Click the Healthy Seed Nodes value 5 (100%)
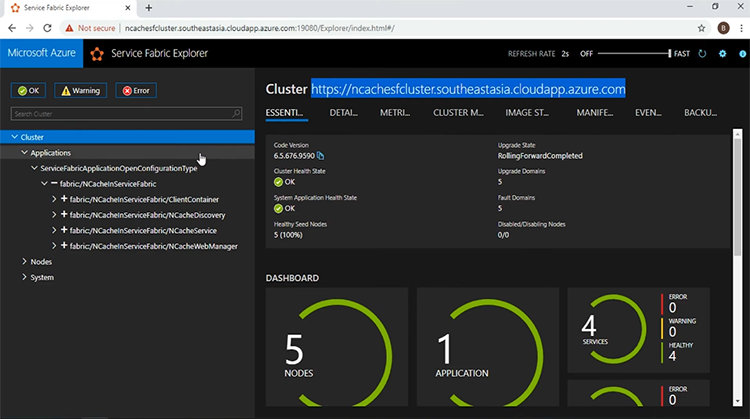Screen dimensions: 750x419 point(288,235)
